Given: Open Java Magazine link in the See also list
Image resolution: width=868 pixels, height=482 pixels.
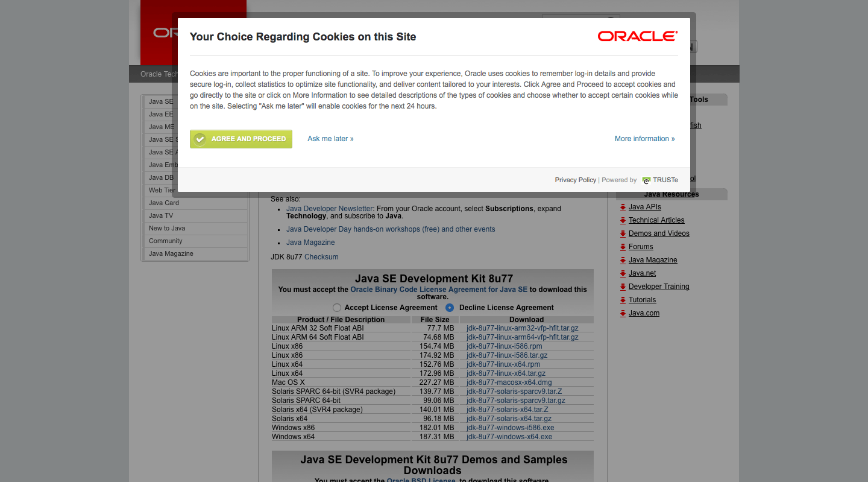Looking at the screenshot, I should pos(310,243).
